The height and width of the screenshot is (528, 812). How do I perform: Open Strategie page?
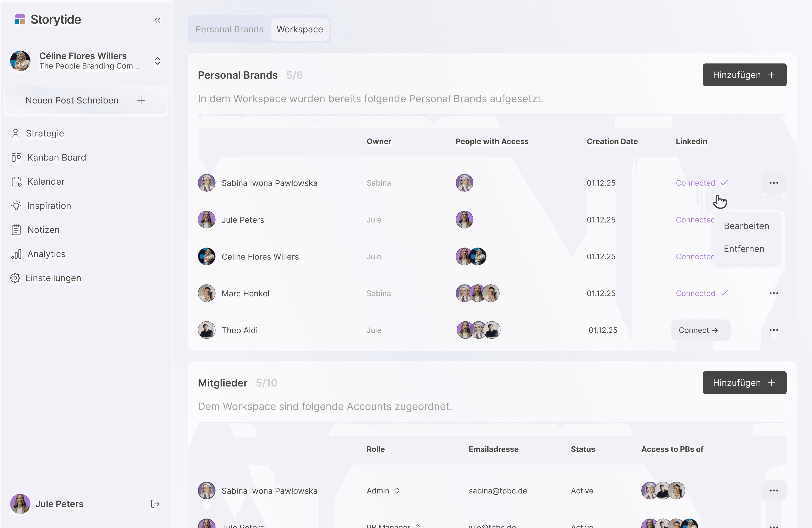point(45,133)
